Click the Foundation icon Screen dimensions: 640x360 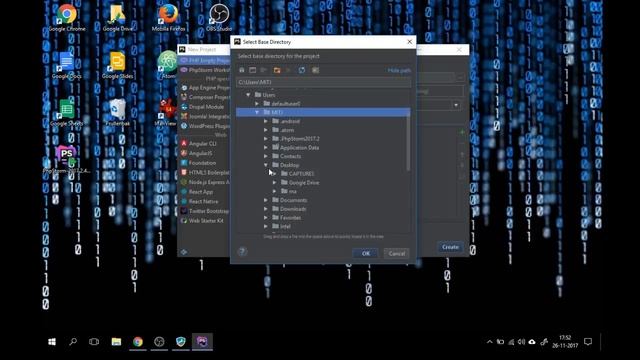click(x=184, y=163)
